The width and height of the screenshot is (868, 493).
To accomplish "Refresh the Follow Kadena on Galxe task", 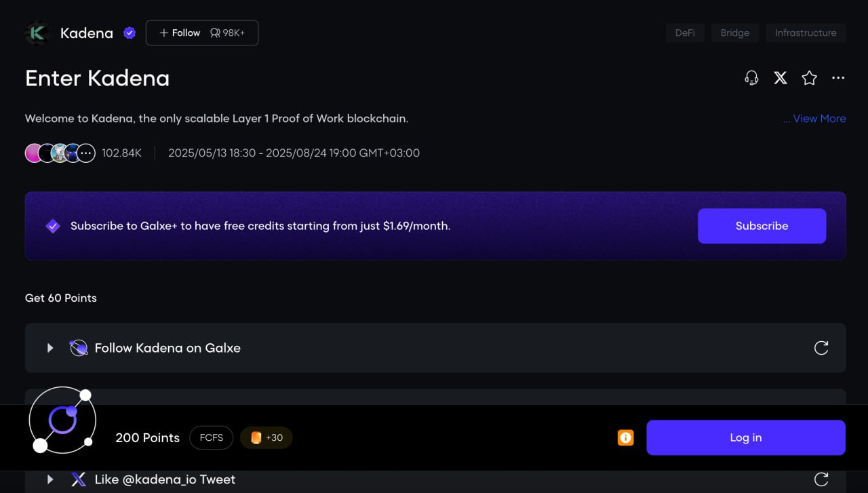I will (821, 348).
